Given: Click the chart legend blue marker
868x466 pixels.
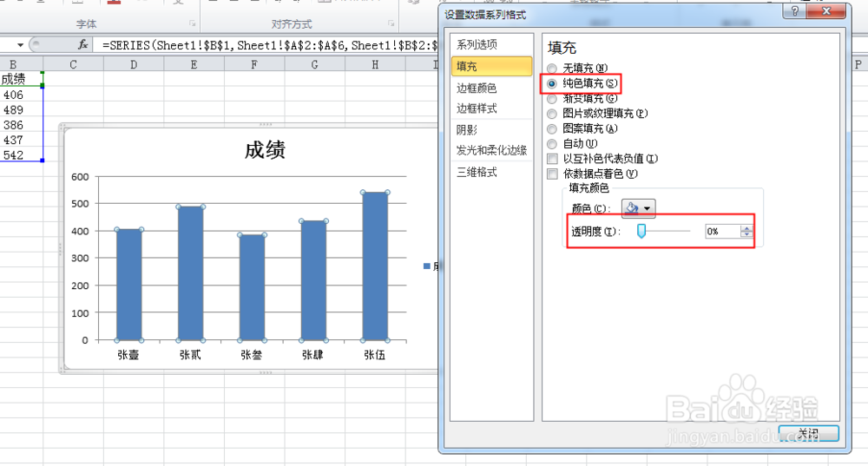Looking at the screenshot, I should [427, 266].
